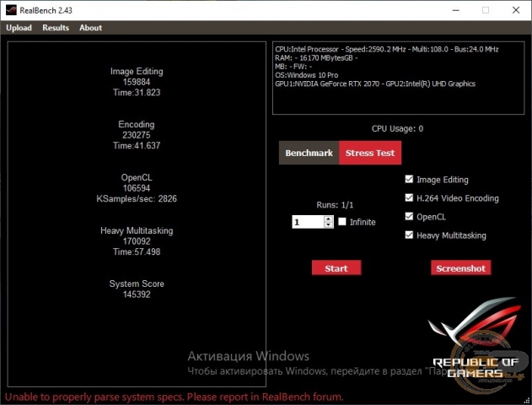
Task: Minimize the RealBench window
Action: point(455,10)
